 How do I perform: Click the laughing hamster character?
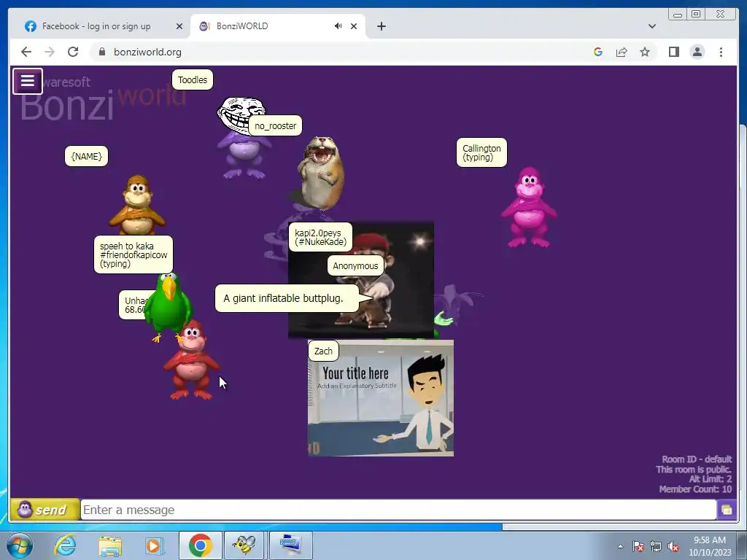tap(321, 174)
